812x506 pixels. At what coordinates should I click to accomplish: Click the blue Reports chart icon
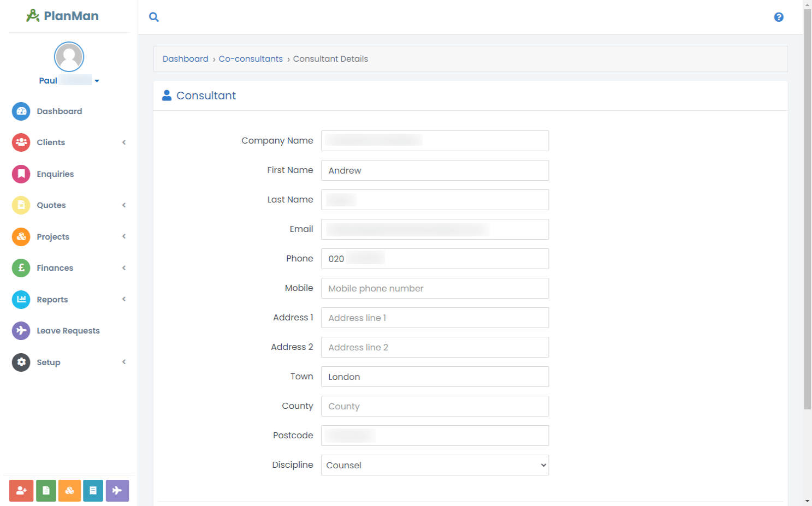21,300
